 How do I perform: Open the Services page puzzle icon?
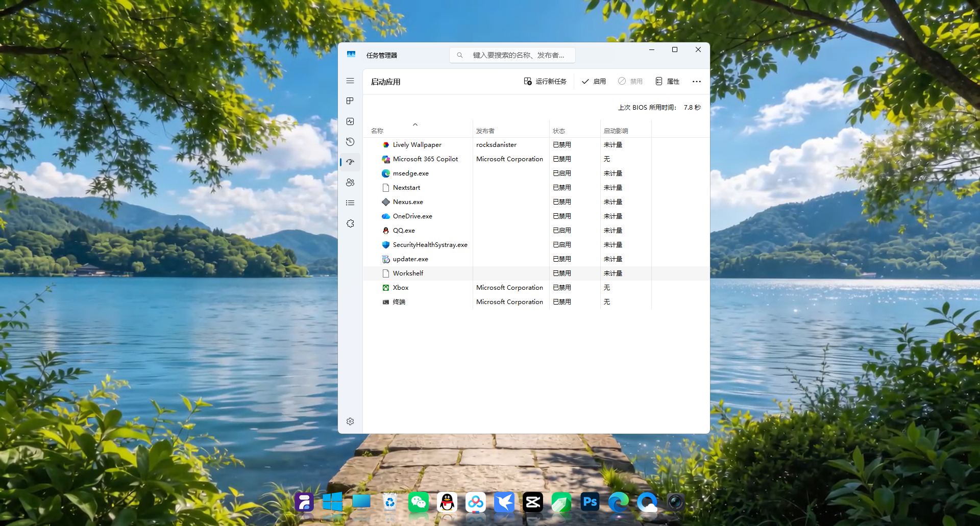pos(350,223)
